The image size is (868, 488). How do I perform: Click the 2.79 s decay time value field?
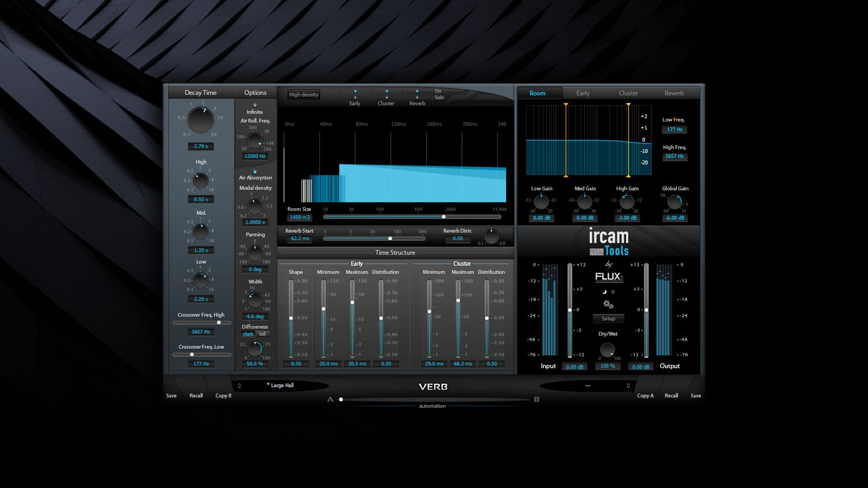coord(201,146)
